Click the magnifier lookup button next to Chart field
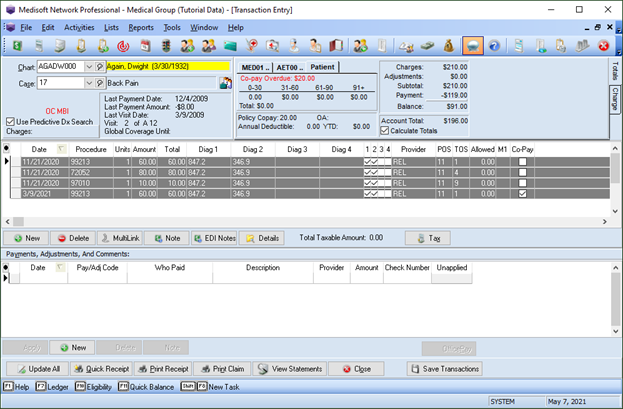This screenshot has width=623, height=409. click(x=100, y=67)
